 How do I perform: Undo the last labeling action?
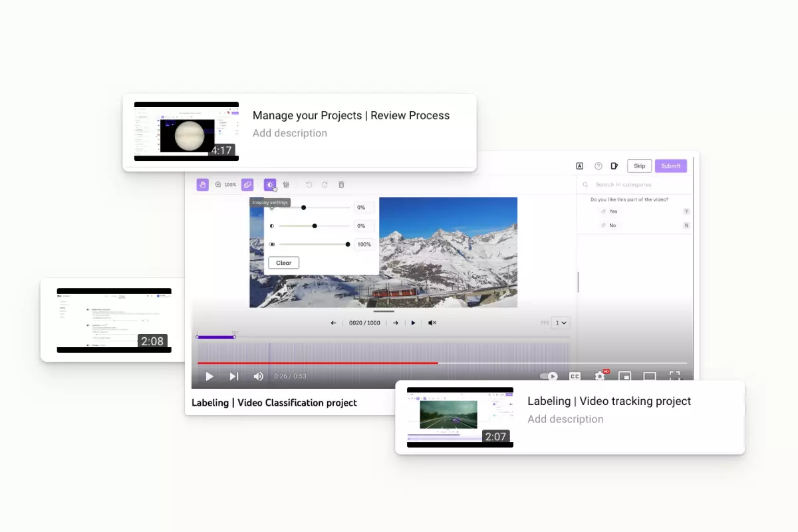pyautogui.click(x=309, y=185)
